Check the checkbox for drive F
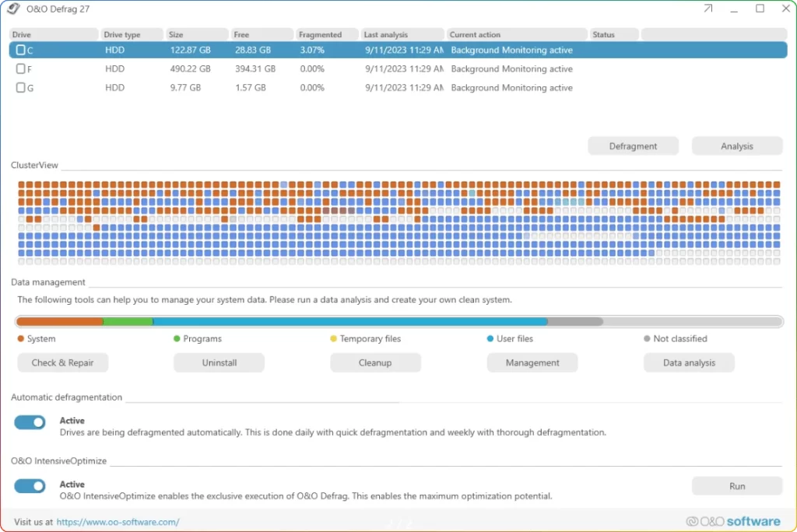This screenshot has width=797, height=532. pos(19,68)
